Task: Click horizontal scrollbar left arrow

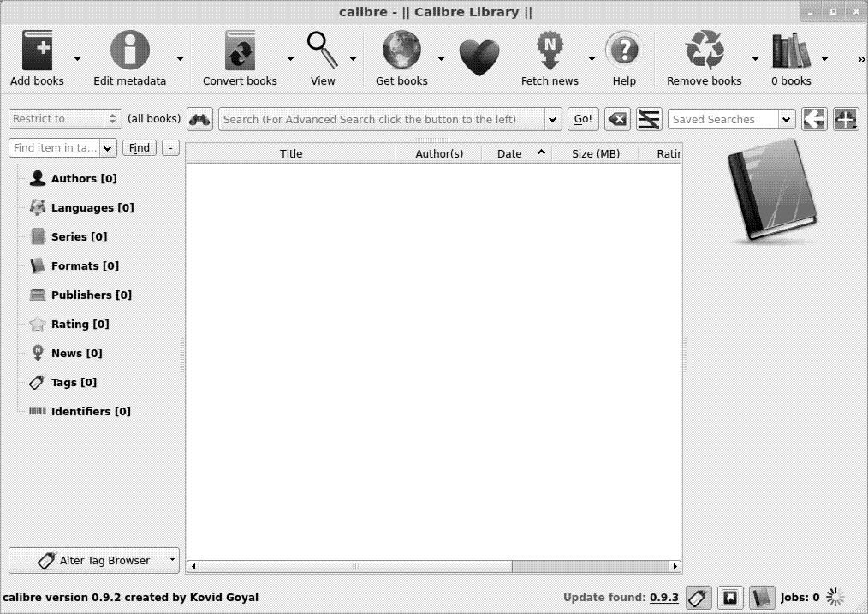Action: 193,566
